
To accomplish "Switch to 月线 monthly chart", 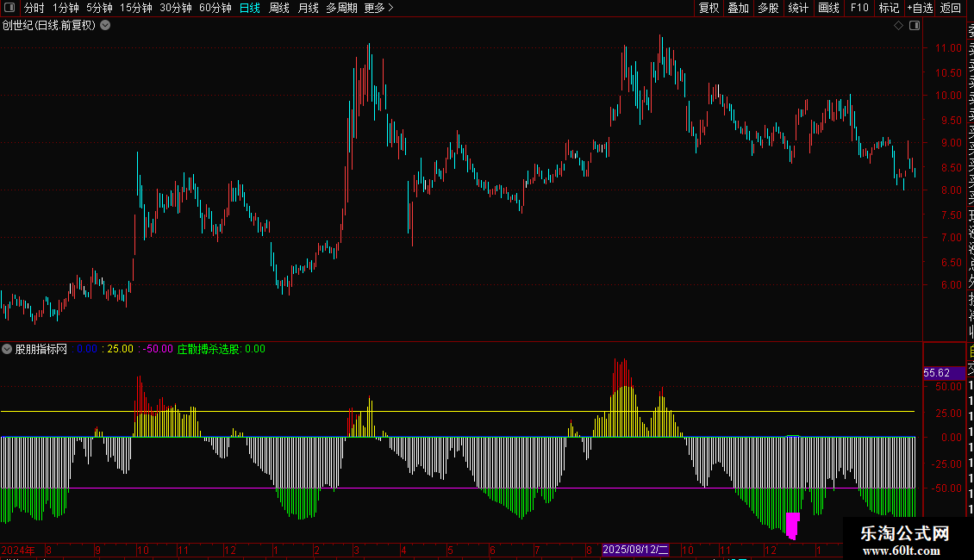I will pyautogui.click(x=308, y=8).
